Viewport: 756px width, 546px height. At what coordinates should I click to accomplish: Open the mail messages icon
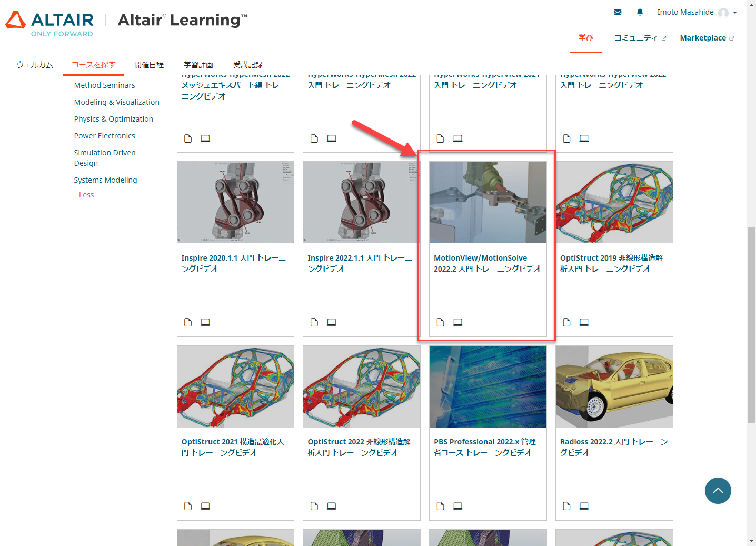pyautogui.click(x=617, y=12)
